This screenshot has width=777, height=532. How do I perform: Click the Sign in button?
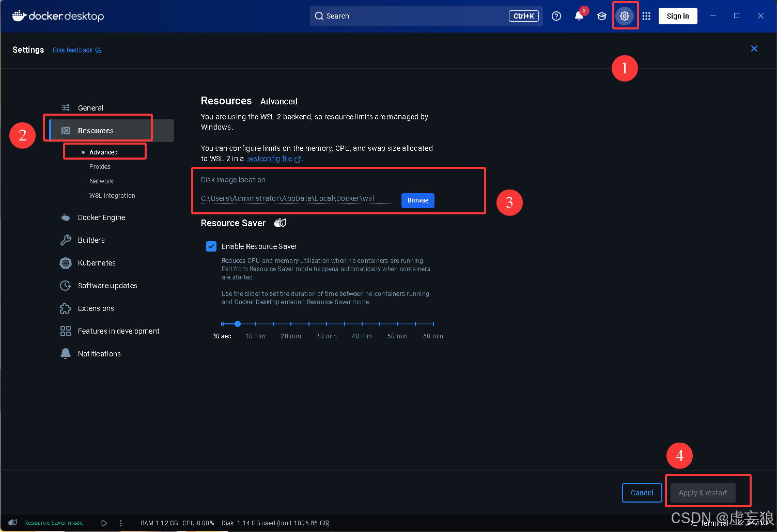pos(678,16)
